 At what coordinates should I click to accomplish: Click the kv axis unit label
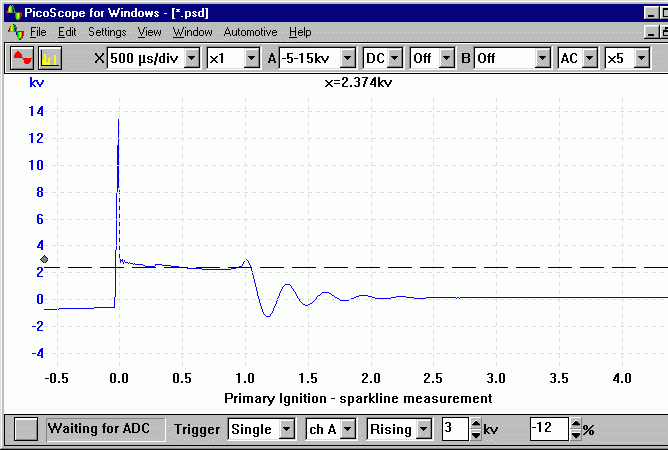[36, 82]
